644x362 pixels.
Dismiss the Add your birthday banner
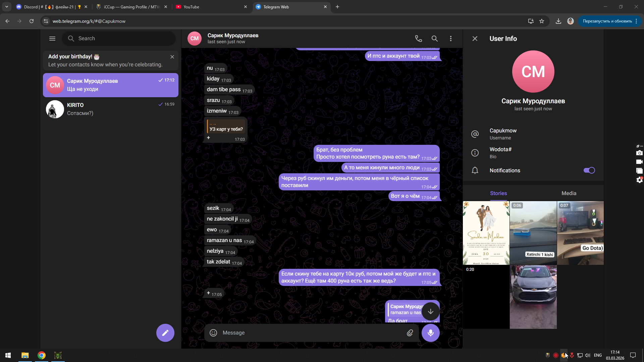172,57
